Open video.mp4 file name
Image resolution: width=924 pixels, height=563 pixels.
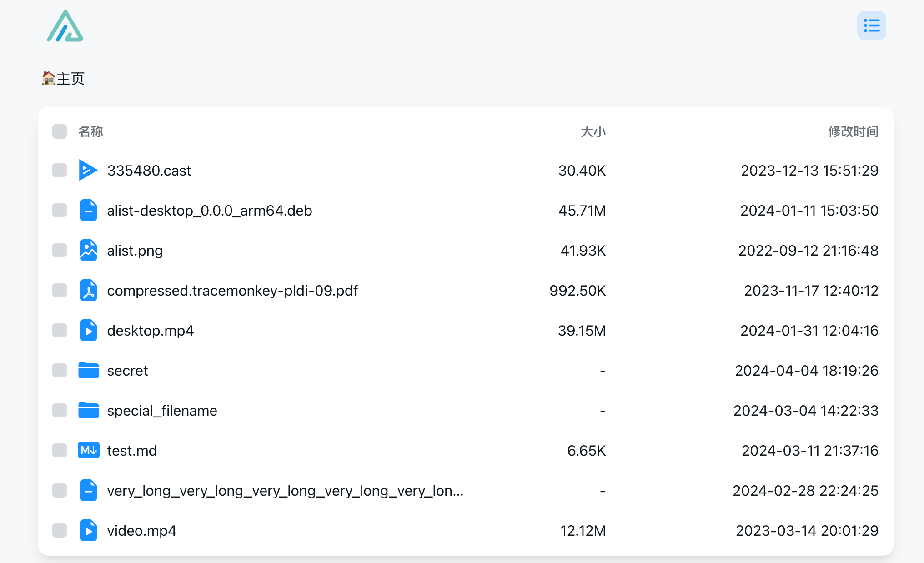pos(141,531)
